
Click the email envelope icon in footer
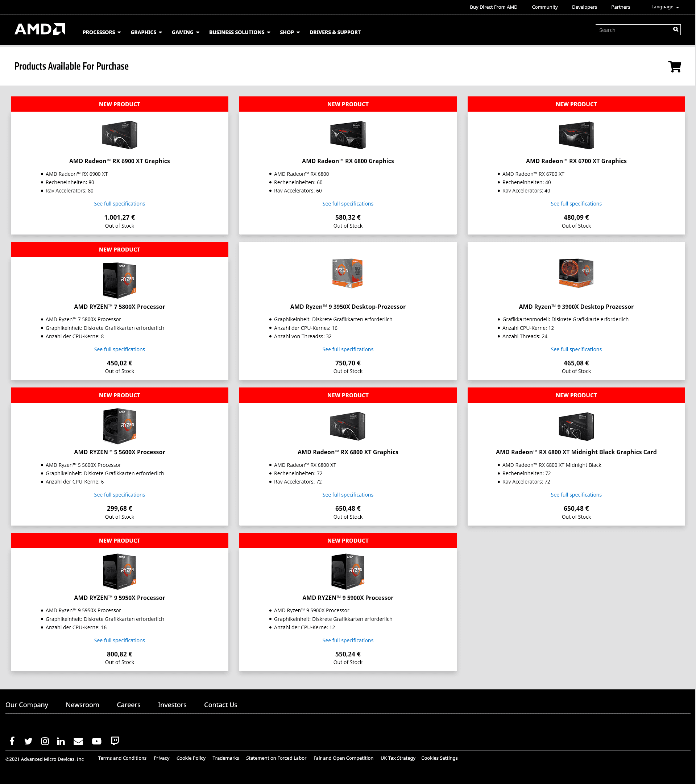pyautogui.click(x=78, y=742)
